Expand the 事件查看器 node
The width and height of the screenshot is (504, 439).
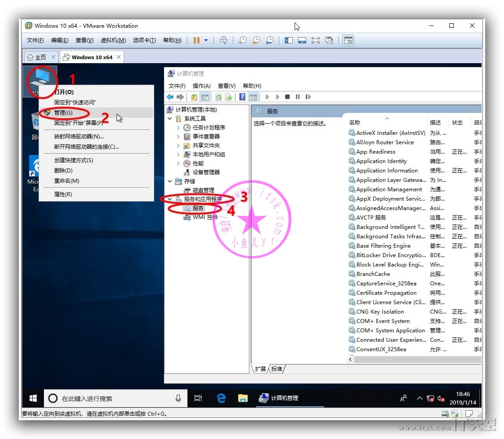[x=178, y=137]
